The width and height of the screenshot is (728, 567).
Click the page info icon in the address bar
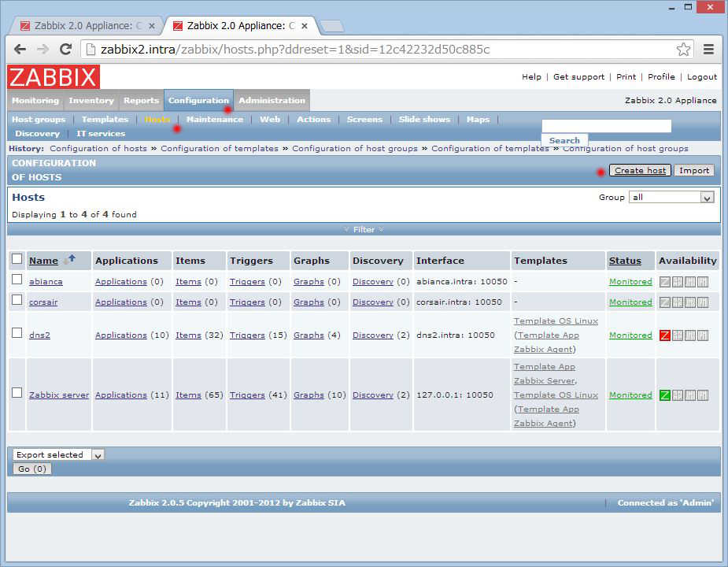pos(91,50)
